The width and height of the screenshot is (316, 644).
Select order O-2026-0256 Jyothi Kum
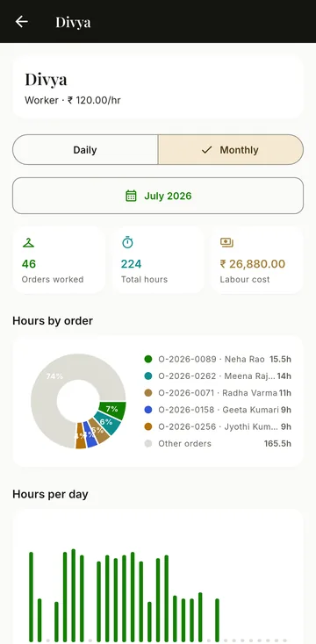(218, 426)
